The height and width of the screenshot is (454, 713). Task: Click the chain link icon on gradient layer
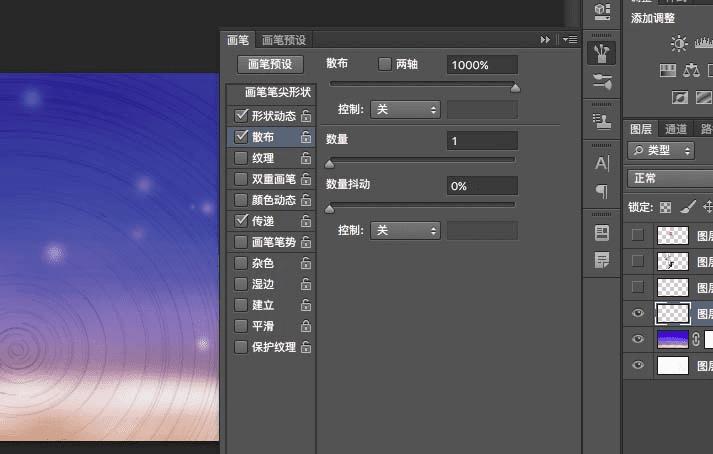(x=696, y=339)
